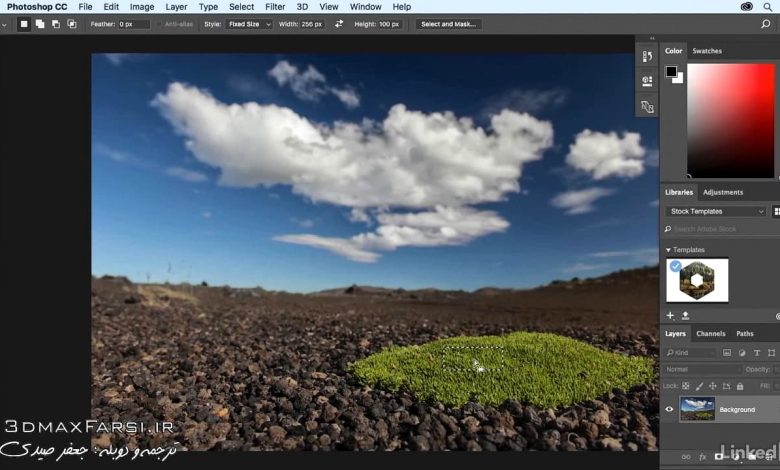Click the Feather input field
Image resolution: width=780 pixels, height=470 pixels.
[x=133, y=24]
